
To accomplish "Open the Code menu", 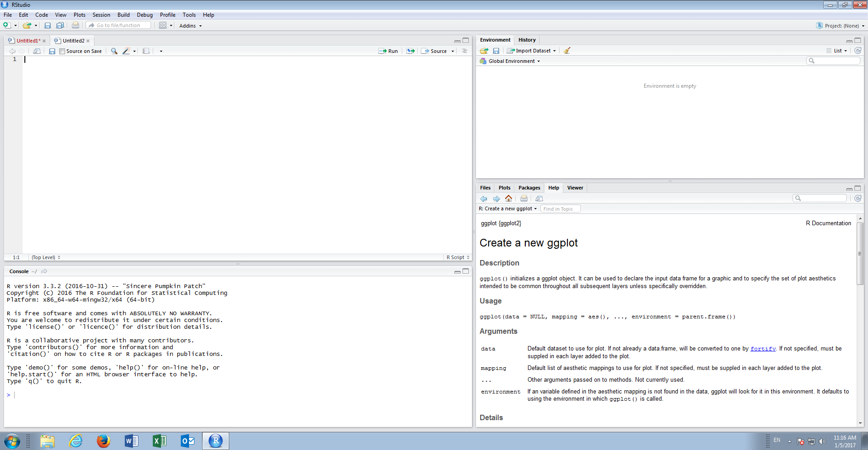I will 42,15.
